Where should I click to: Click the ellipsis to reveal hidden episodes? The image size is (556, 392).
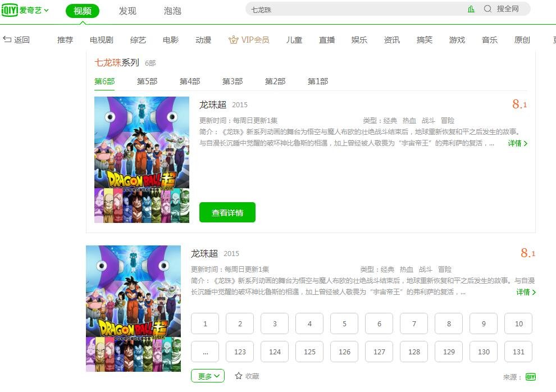pos(205,352)
